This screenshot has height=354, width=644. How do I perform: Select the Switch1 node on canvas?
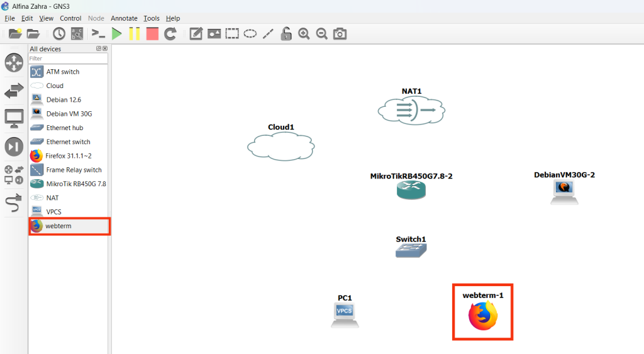411,250
